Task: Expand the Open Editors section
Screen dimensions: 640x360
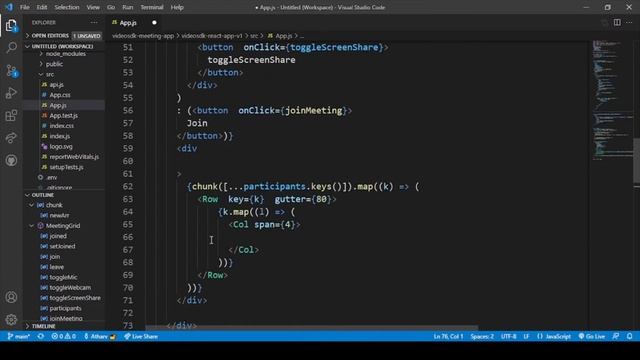Action: (64, 36)
